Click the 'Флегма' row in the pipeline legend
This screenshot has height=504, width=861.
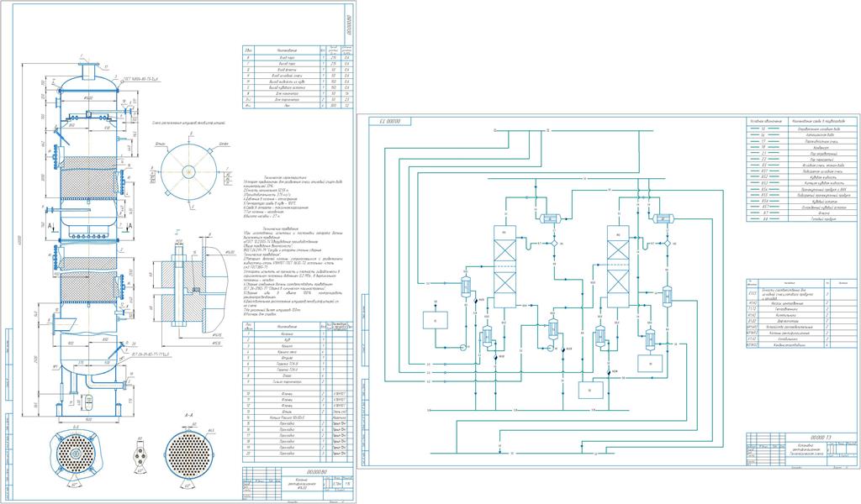(x=801, y=213)
